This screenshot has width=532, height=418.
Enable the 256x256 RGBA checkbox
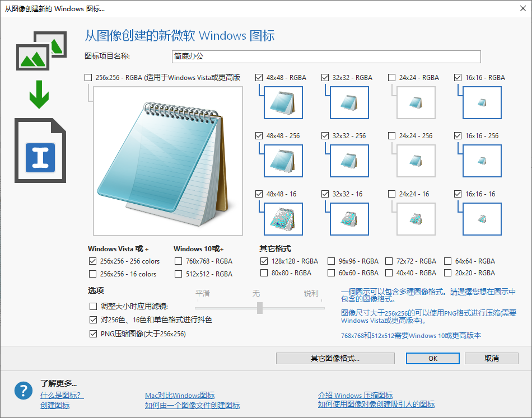click(x=88, y=77)
